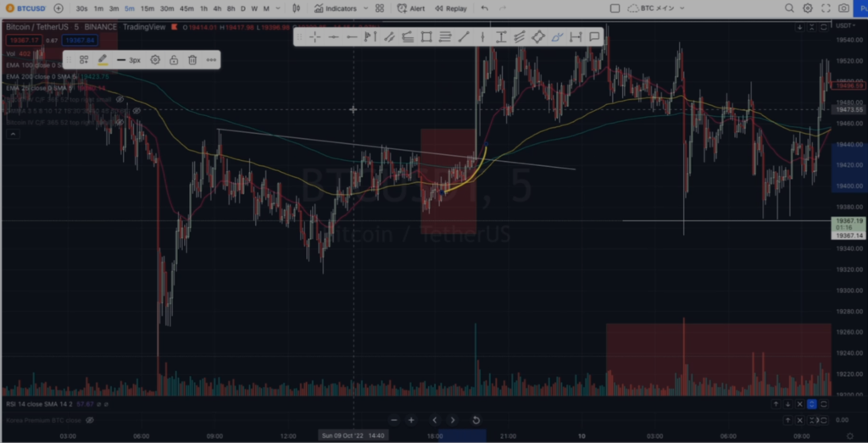Screen dimensions: 868x443
Task: Open chart settings gear in top toolbar
Action: [x=808, y=8]
